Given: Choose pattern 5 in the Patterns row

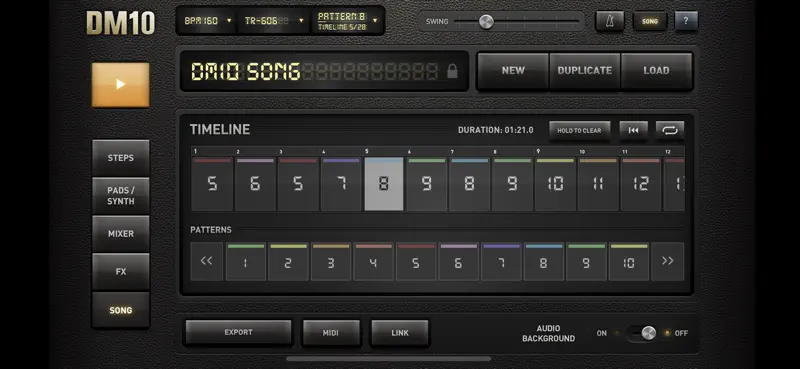Looking at the screenshot, I should (416, 261).
